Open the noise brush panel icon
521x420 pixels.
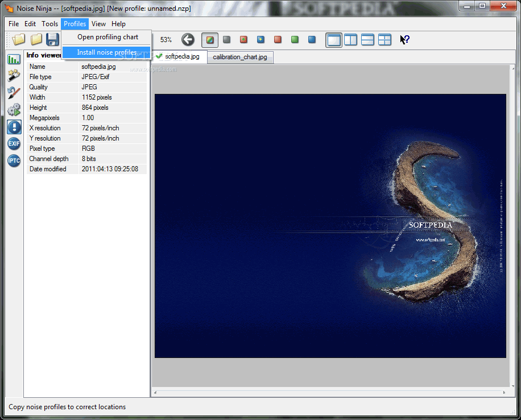point(14,93)
